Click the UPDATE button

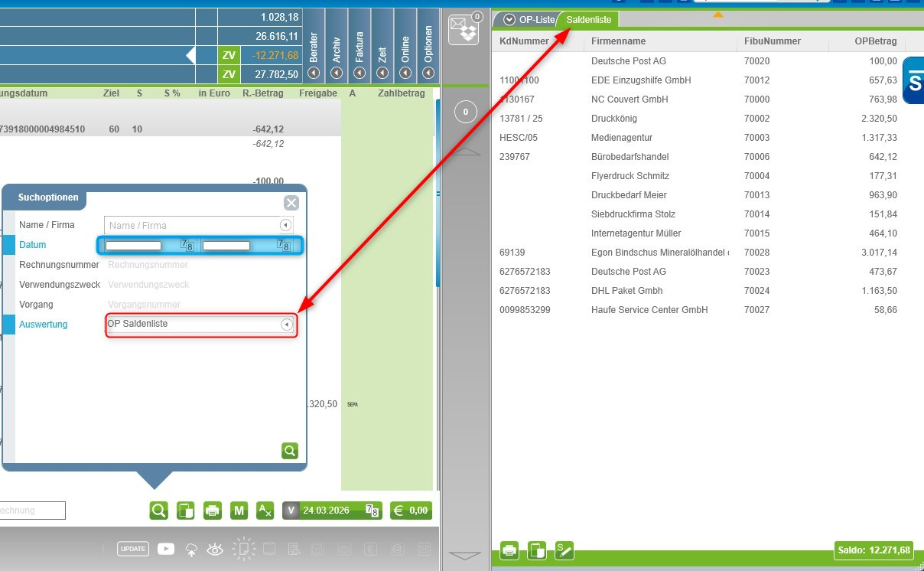pyautogui.click(x=133, y=549)
